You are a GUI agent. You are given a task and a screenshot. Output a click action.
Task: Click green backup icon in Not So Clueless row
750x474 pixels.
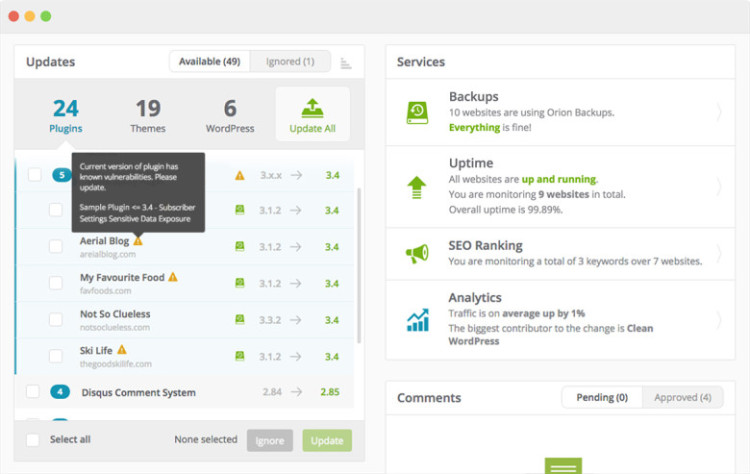[x=239, y=319]
